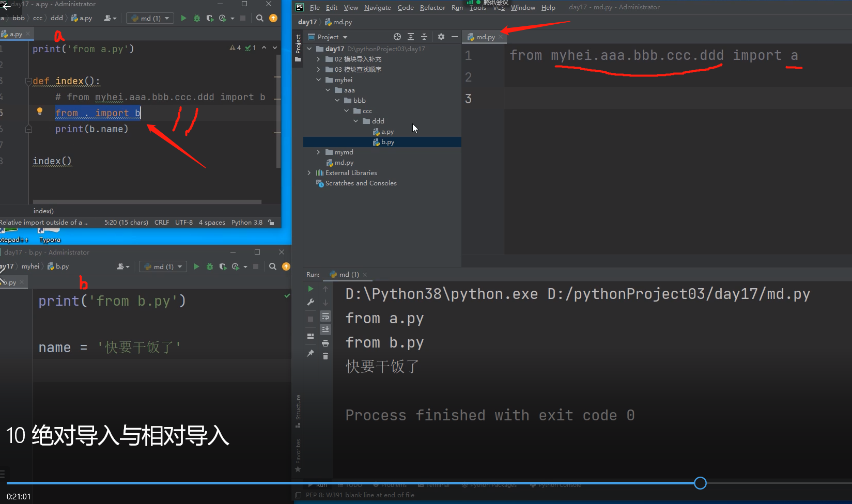Click Select Opened File icon in Project panel

(x=397, y=37)
